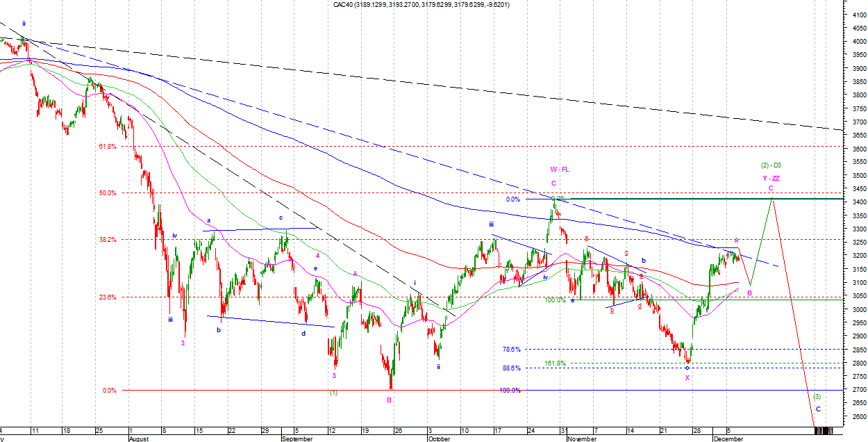The width and height of the screenshot is (868, 442).
Task: Click the green 161.8% extension label
Action: point(554,363)
